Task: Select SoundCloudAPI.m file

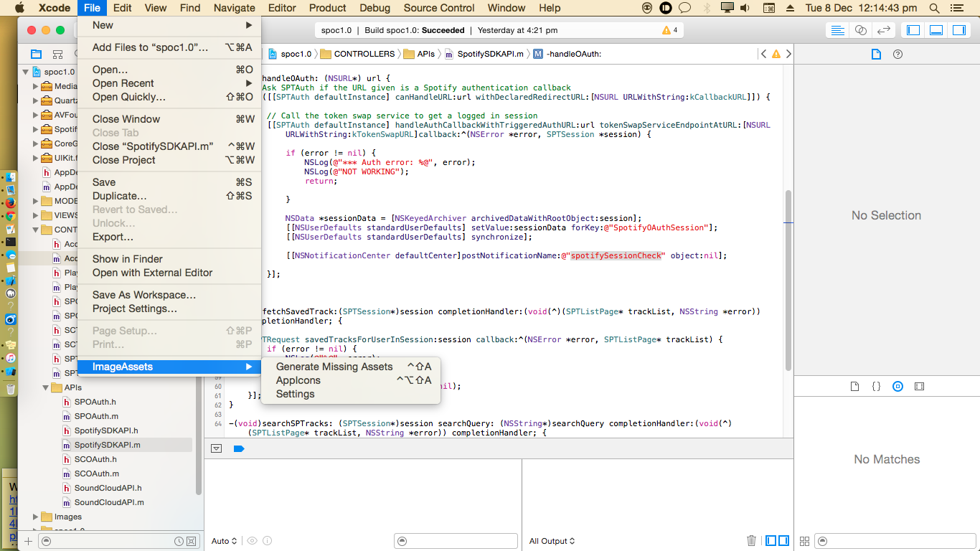Action: click(x=109, y=502)
